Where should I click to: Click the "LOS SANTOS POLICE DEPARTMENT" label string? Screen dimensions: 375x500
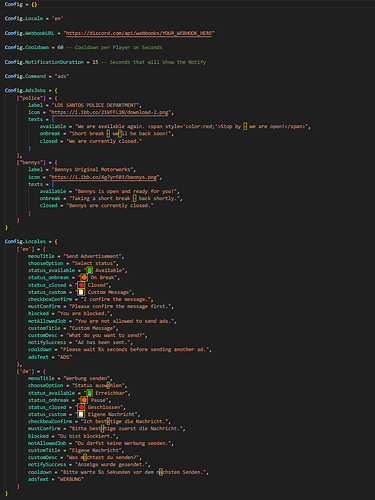96,105
